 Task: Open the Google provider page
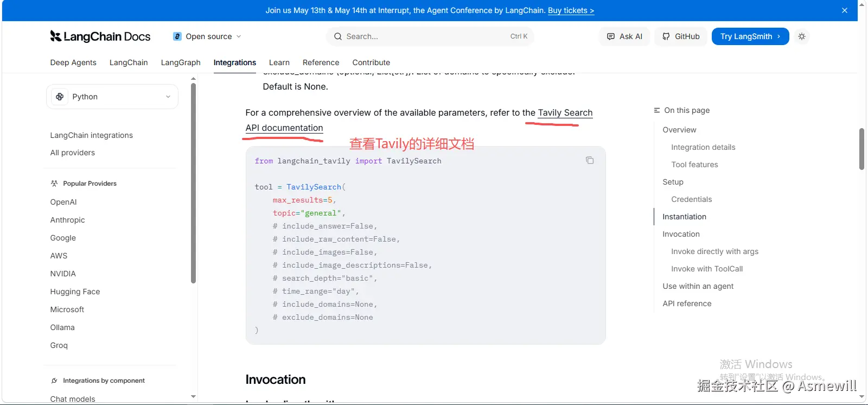point(63,238)
